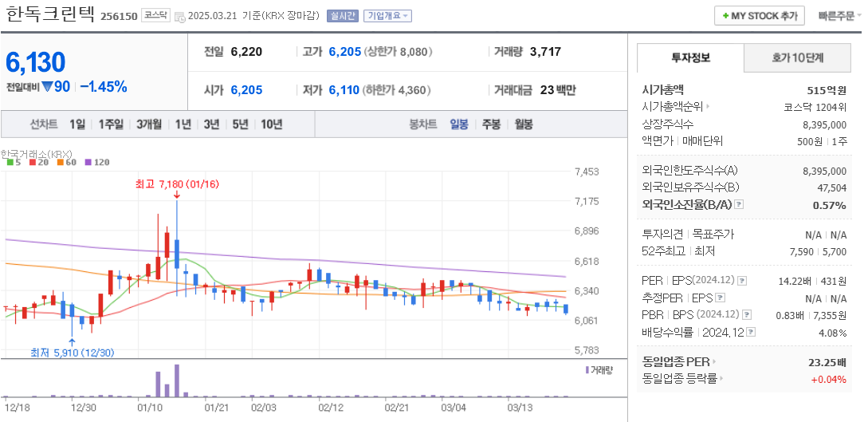The height and width of the screenshot is (422, 868).
Task: Click the green plus icon in MY STOCK 추가
Action: coord(726,16)
